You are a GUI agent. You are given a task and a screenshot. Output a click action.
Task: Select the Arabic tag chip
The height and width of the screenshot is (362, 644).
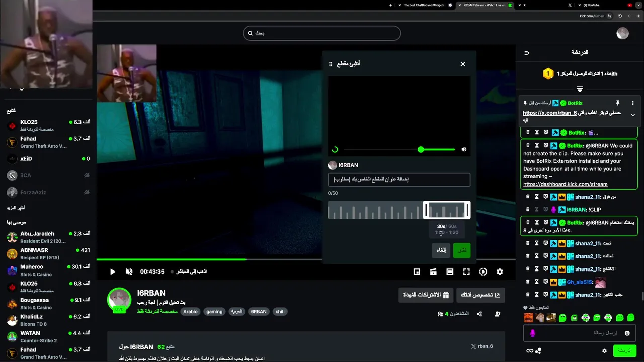click(x=190, y=312)
